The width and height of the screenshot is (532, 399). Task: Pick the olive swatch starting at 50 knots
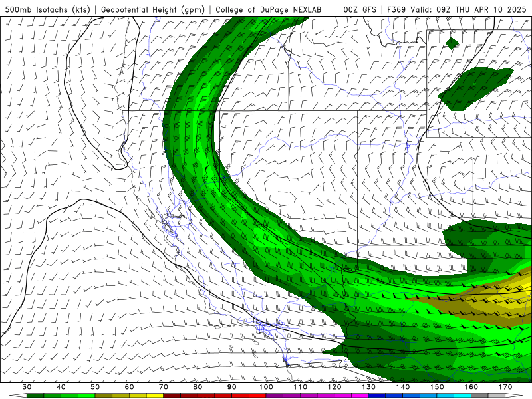(104, 396)
